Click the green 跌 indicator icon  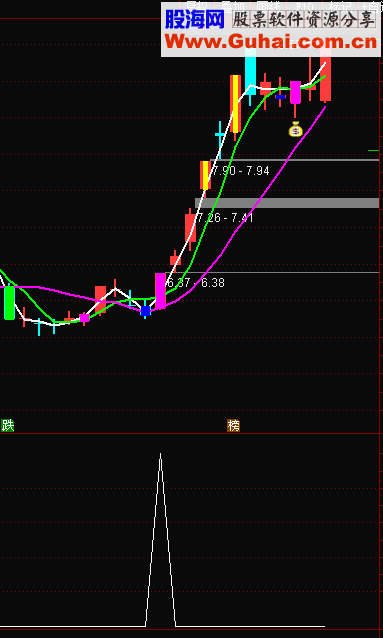point(8,426)
